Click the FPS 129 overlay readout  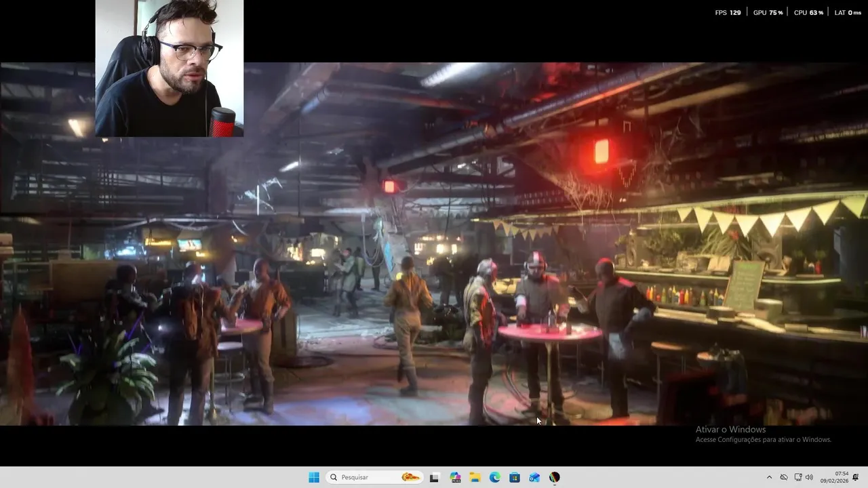[728, 12]
